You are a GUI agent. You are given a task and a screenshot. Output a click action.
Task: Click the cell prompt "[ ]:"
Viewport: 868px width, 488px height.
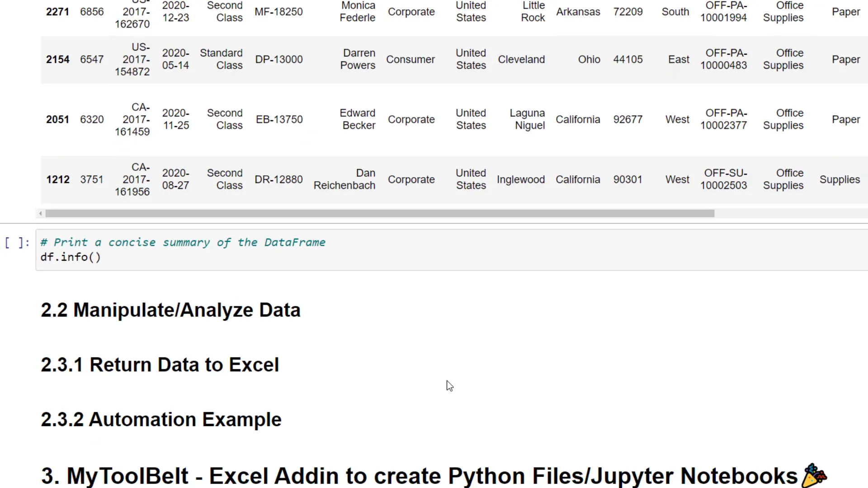click(x=17, y=243)
